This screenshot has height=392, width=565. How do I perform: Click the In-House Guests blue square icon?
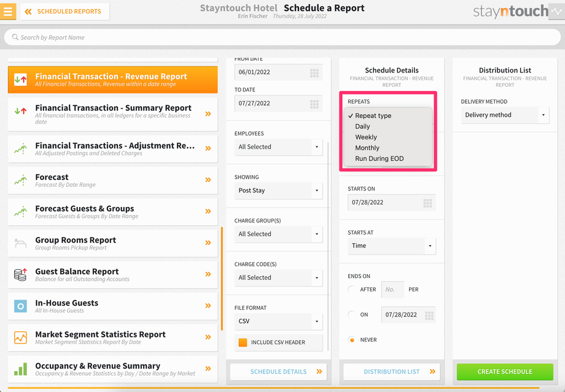click(x=20, y=306)
